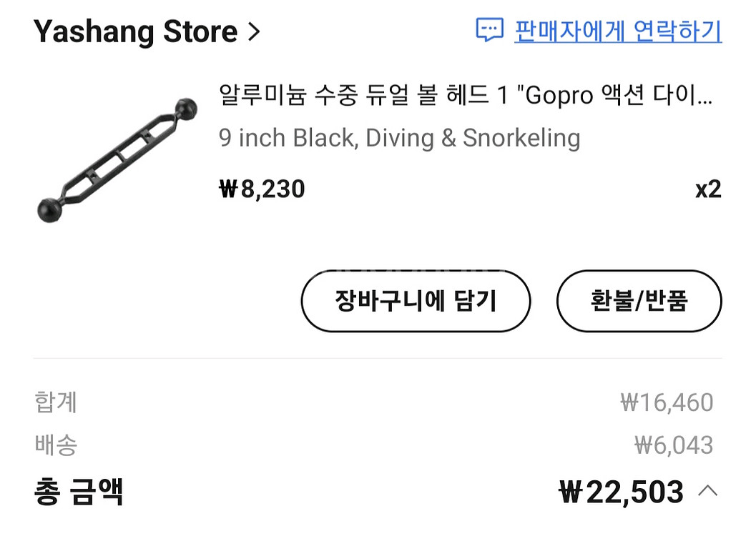
Task: Collapse the total amount chevron arrow
Action: pyautogui.click(x=707, y=491)
